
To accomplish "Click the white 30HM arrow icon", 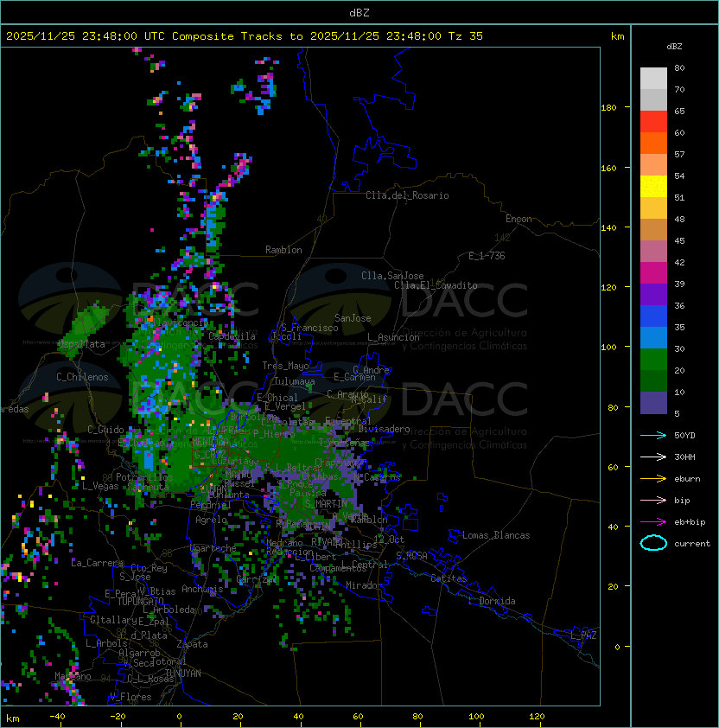I will click(653, 457).
